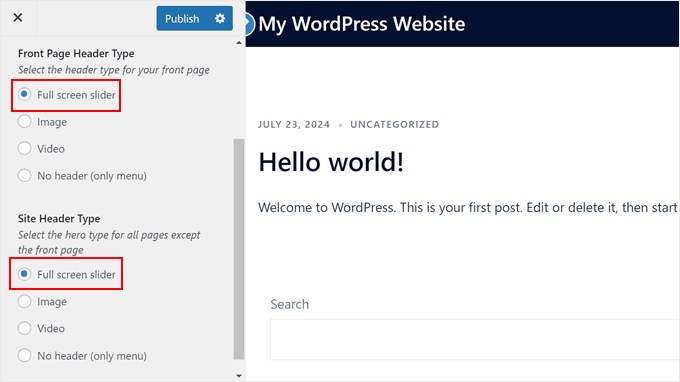Click the Publish button
The image size is (680, 382).
[x=182, y=18]
